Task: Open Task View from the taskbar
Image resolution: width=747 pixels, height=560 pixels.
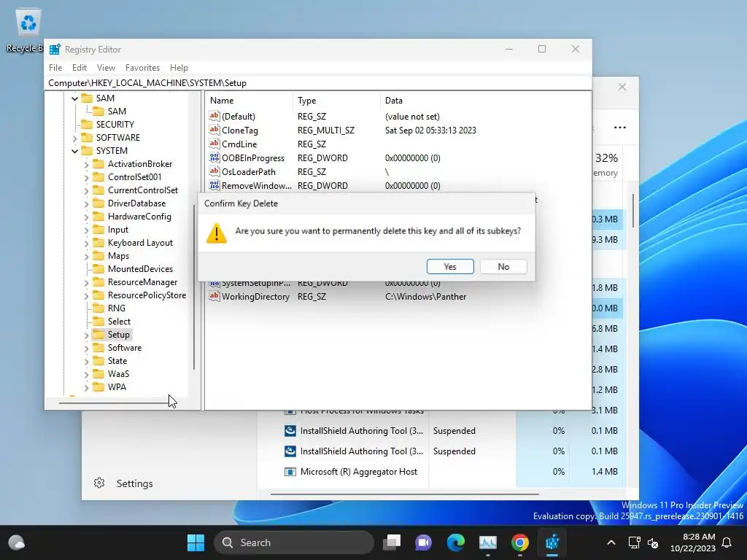Action: coord(392,542)
